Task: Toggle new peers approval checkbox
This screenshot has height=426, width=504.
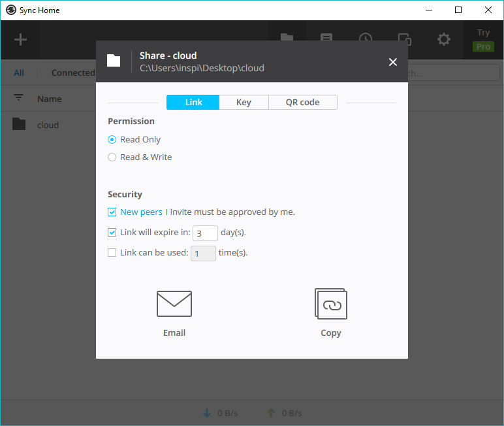Action: tap(112, 212)
